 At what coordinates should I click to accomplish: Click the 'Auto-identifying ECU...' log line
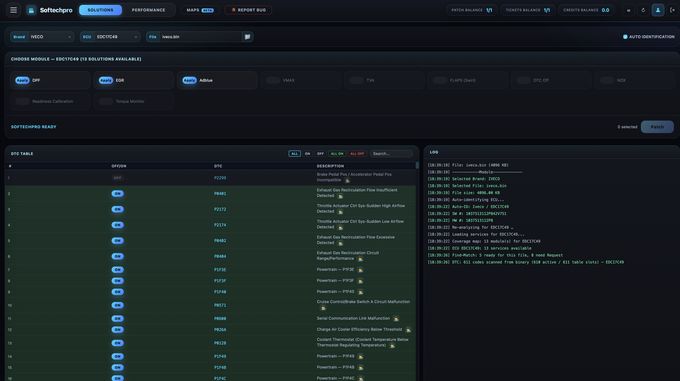(x=466, y=199)
